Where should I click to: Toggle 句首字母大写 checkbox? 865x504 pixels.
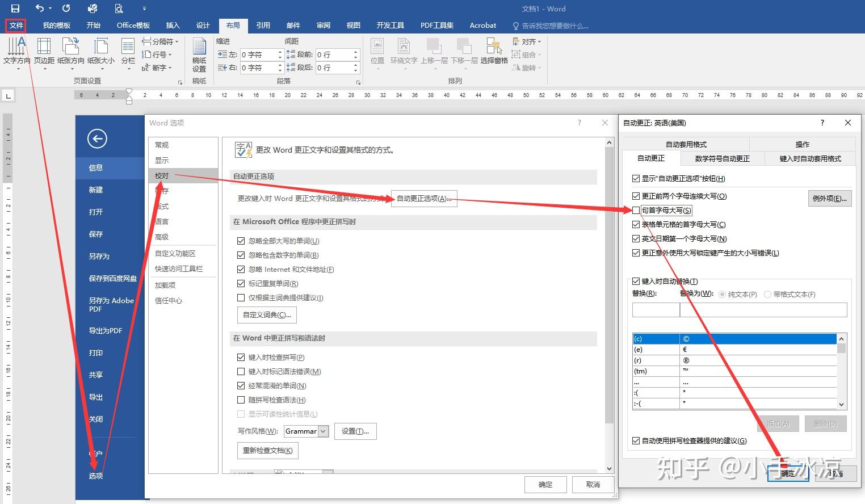tap(636, 210)
